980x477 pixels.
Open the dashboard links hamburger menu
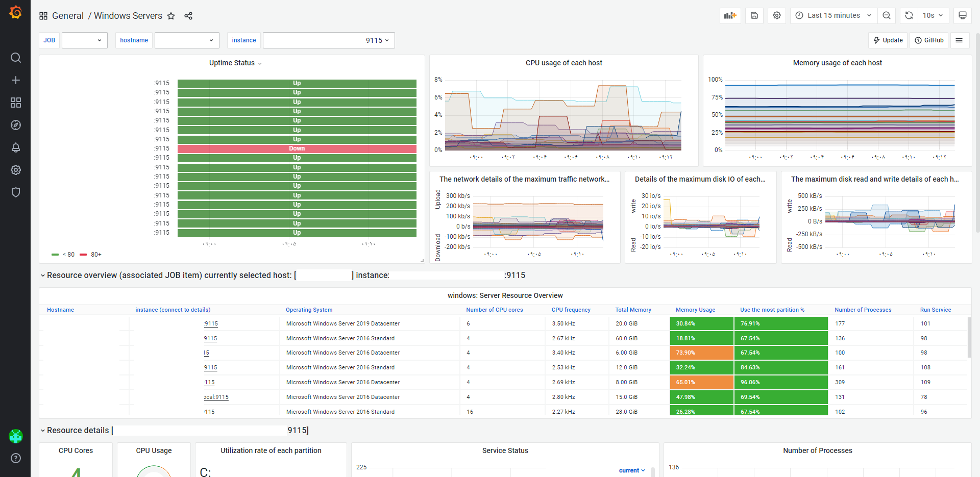click(959, 40)
